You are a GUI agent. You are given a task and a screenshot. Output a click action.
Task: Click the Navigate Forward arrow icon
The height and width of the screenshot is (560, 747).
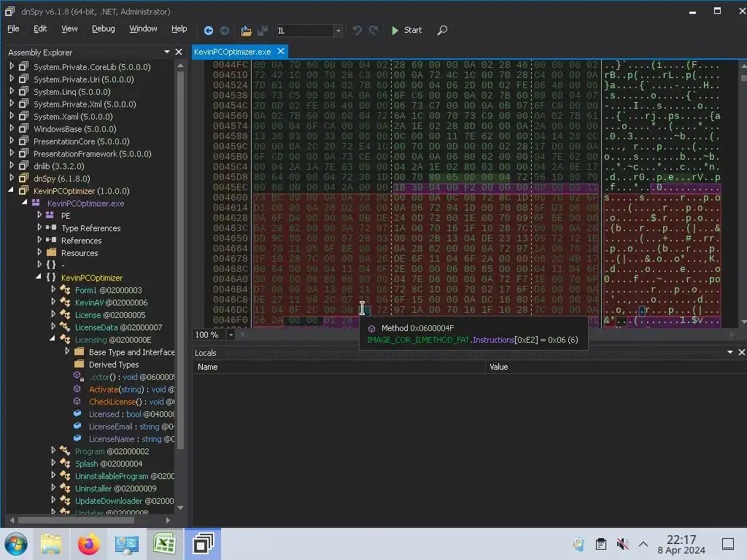click(x=225, y=31)
